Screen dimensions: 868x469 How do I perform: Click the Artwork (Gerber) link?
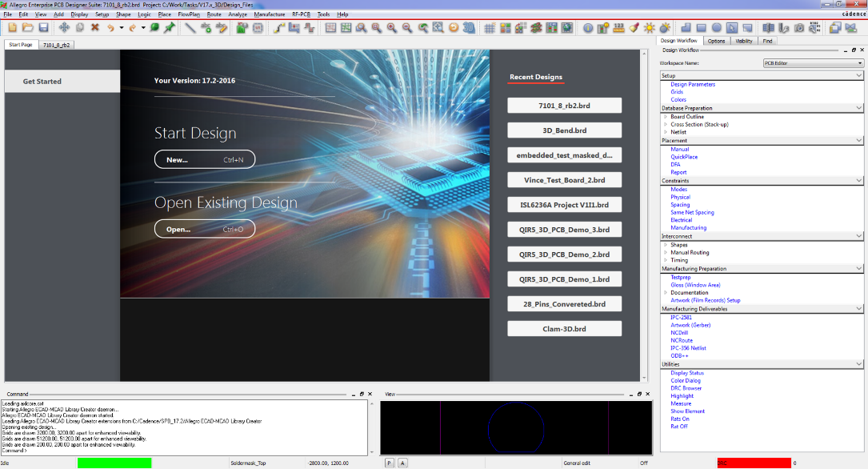690,325
